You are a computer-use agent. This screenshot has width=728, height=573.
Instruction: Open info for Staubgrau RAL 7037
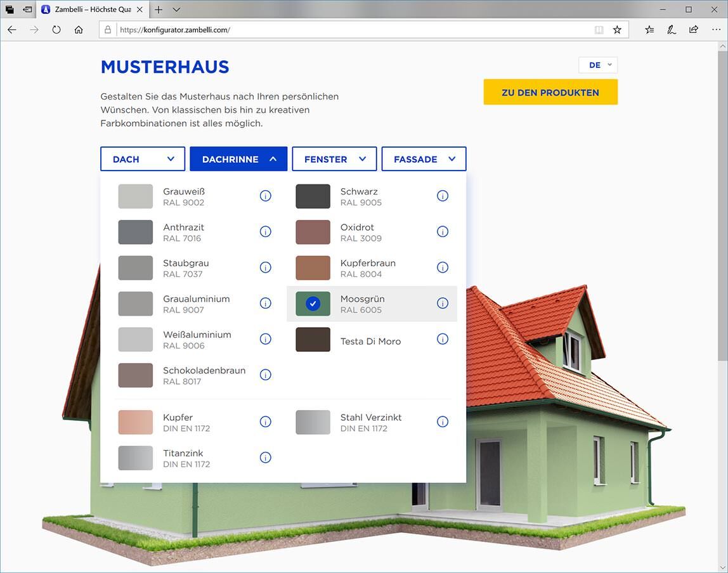pyautogui.click(x=266, y=267)
